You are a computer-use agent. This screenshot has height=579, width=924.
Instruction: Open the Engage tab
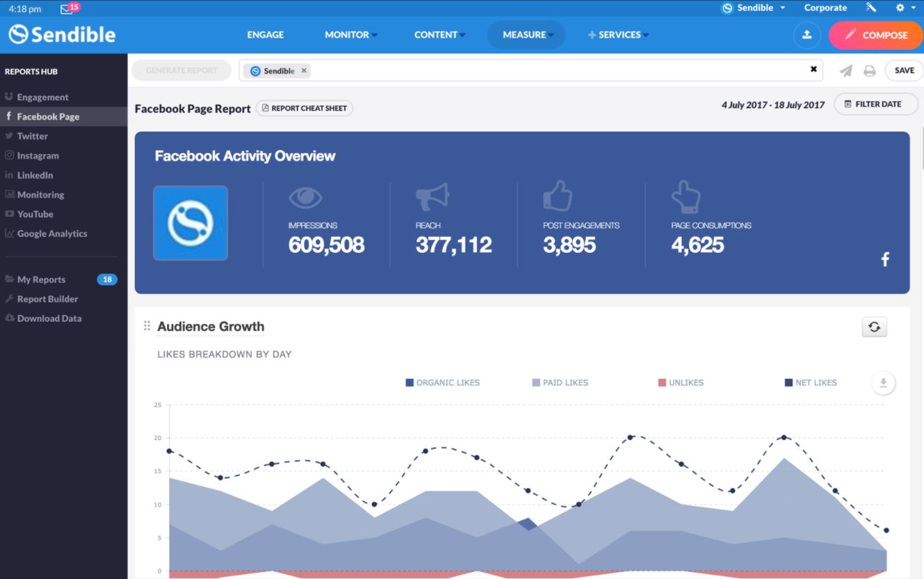pos(266,35)
